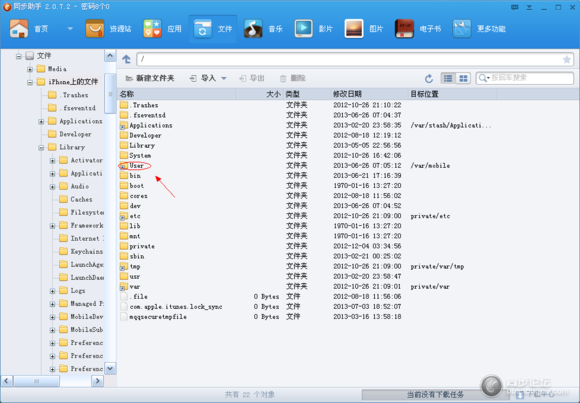Open the 应用 apps section
Screen dimensions: 580x403
162,29
